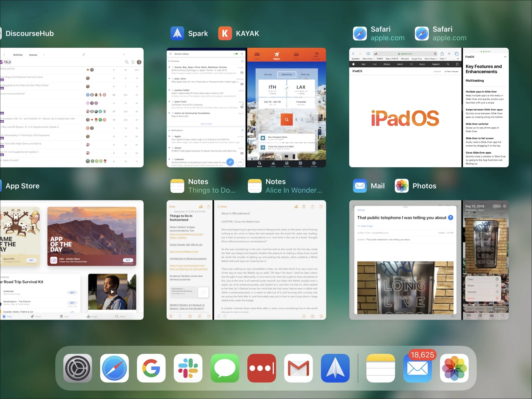Open Messages app in the dock
Screen dimensions: 532x399
[x=225, y=368]
